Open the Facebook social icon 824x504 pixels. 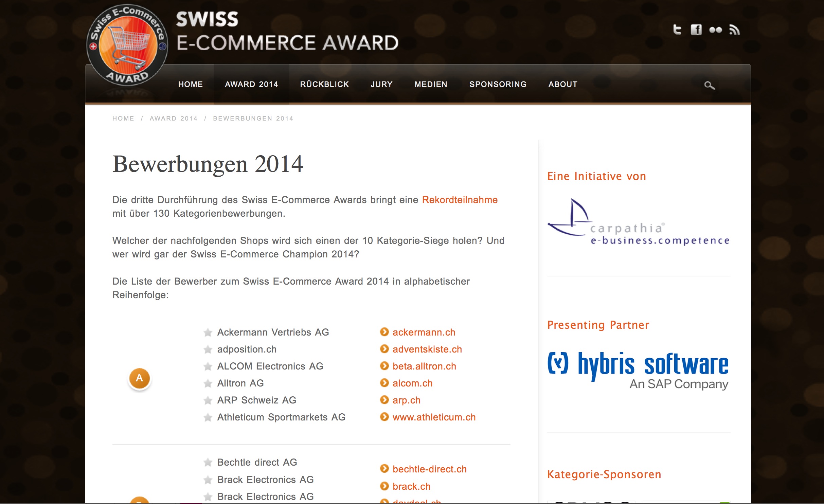(696, 30)
